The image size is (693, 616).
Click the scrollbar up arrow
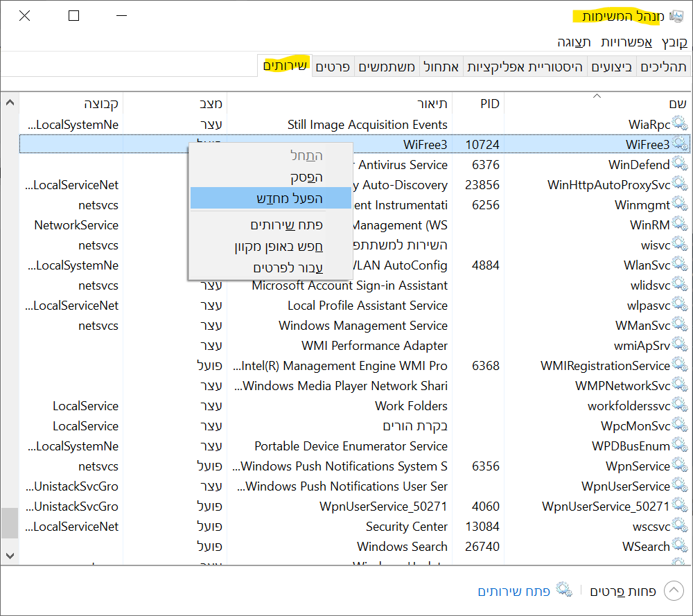coord(10,103)
